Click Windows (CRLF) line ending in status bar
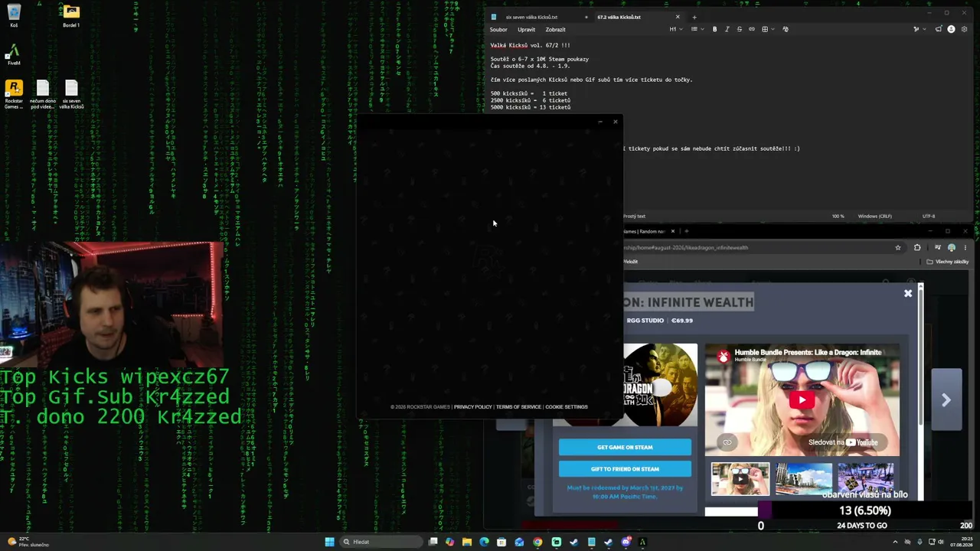Image resolution: width=980 pixels, height=551 pixels. point(875,216)
